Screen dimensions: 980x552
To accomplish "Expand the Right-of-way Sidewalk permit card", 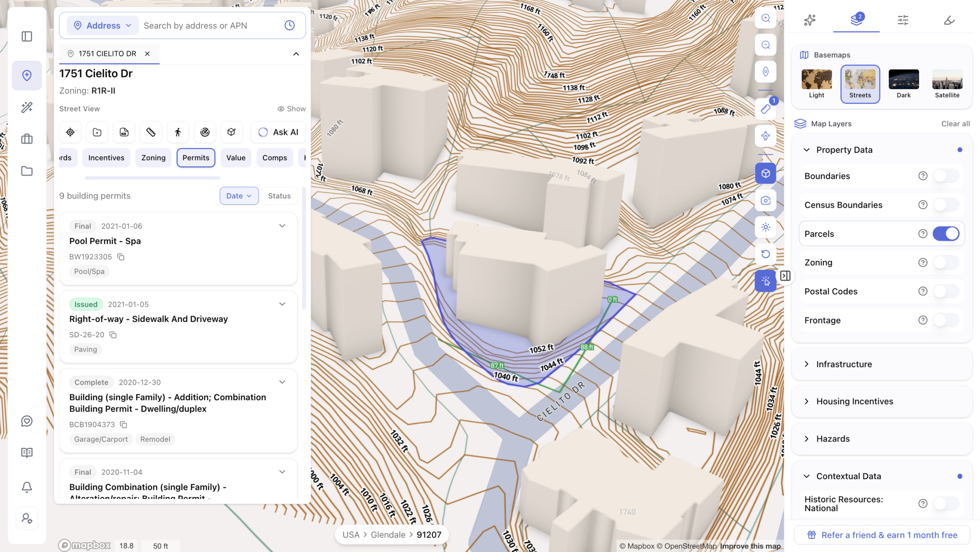I will (x=282, y=304).
